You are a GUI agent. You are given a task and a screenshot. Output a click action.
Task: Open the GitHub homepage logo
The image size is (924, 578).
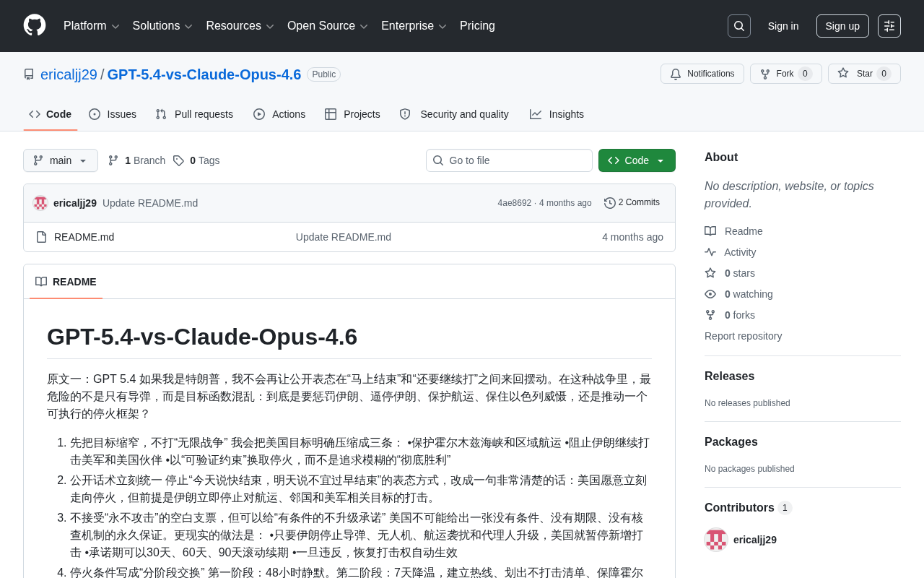click(x=35, y=25)
